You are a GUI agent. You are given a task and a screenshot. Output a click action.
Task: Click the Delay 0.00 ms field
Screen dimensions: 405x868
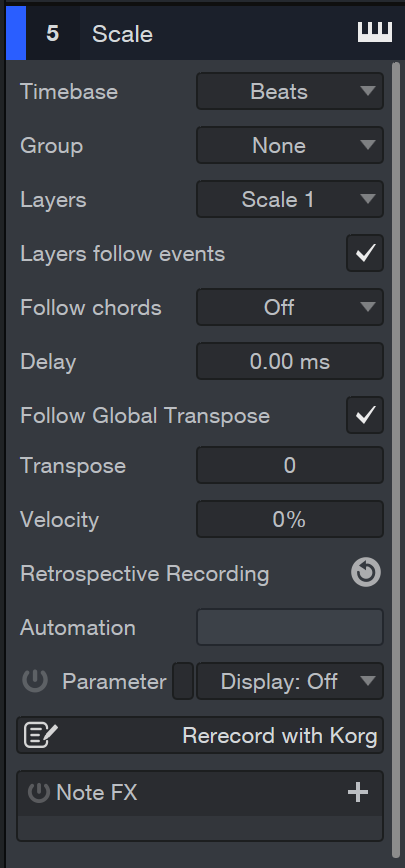290,361
